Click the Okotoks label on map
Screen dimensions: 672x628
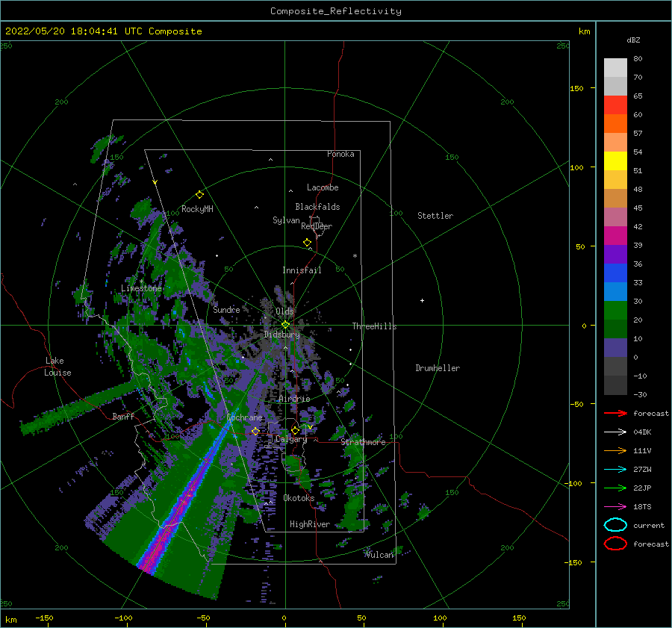point(299,498)
